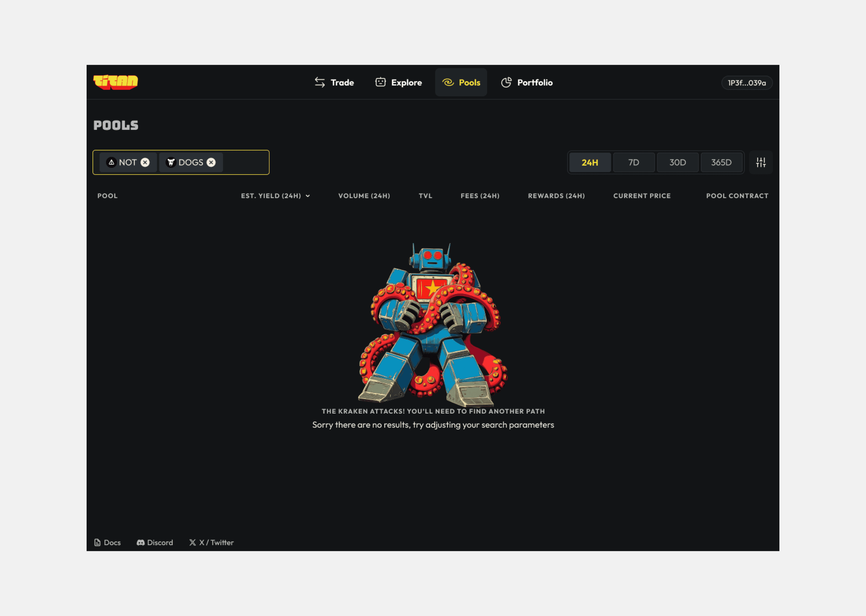Click the 'no results' message text

(433, 425)
